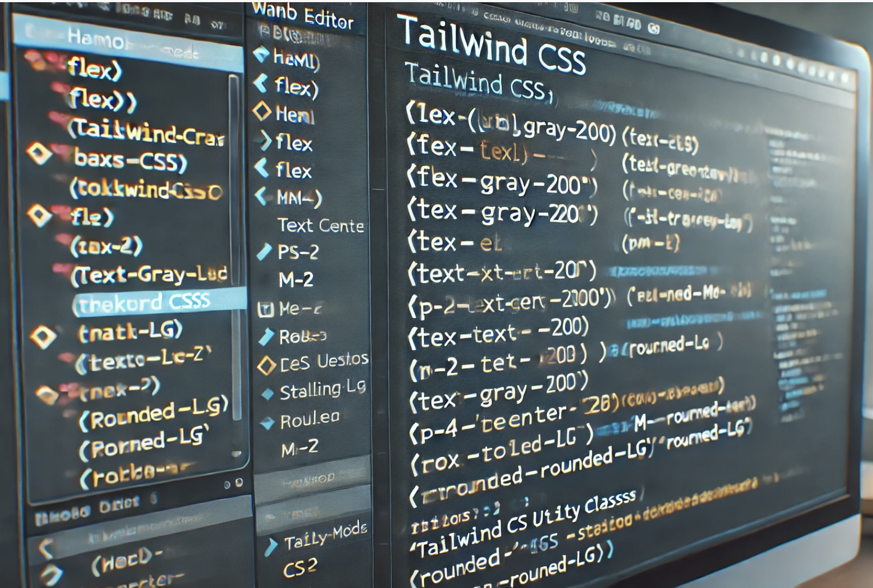Click the pencil icon beside Rob-3
The height and width of the screenshot is (588, 873).
click(266, 337)
